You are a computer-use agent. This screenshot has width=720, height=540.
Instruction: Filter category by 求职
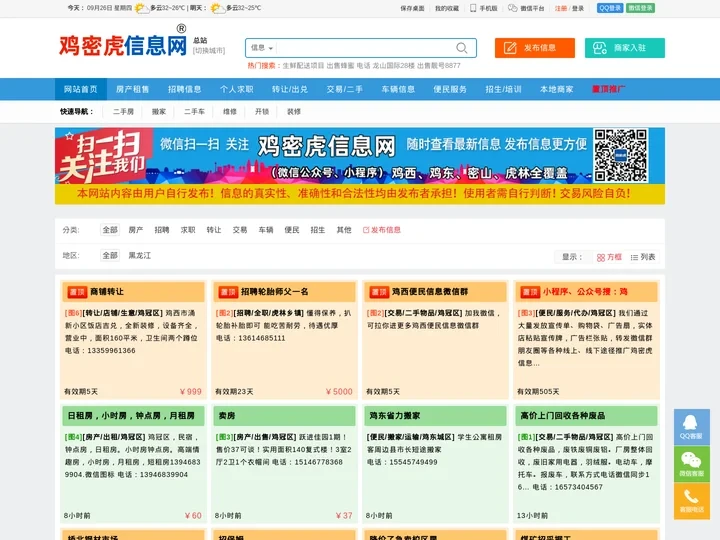coord(188,230)
